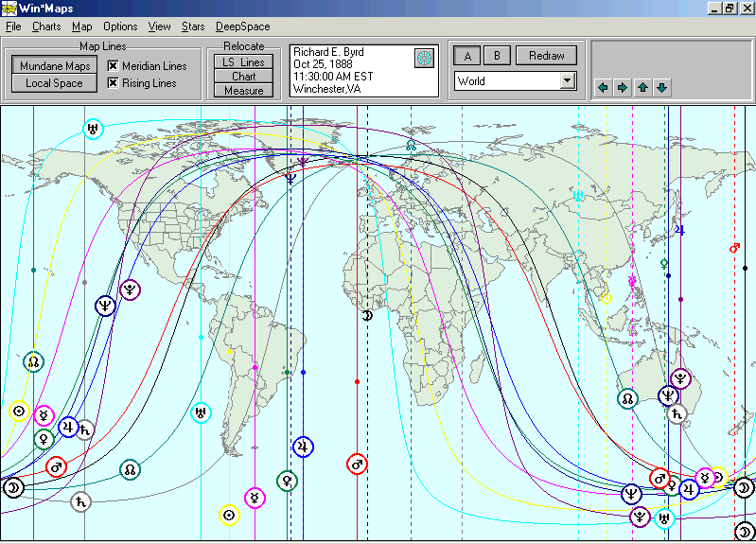The height and width of the screenshot is (544, 756).
Task: Click the birth data text box
Action: click(x=350, y=70)
